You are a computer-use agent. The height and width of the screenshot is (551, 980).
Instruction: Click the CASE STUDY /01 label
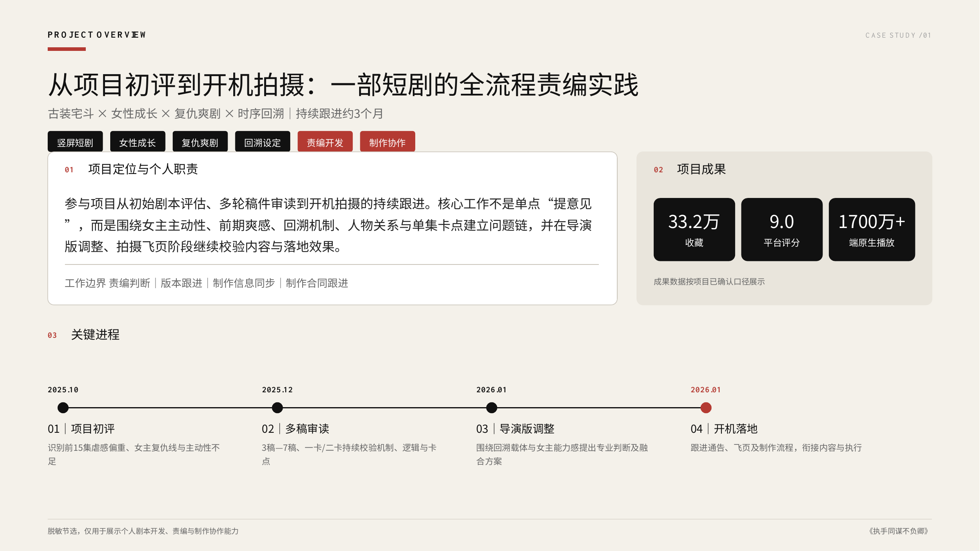(898, 35)
